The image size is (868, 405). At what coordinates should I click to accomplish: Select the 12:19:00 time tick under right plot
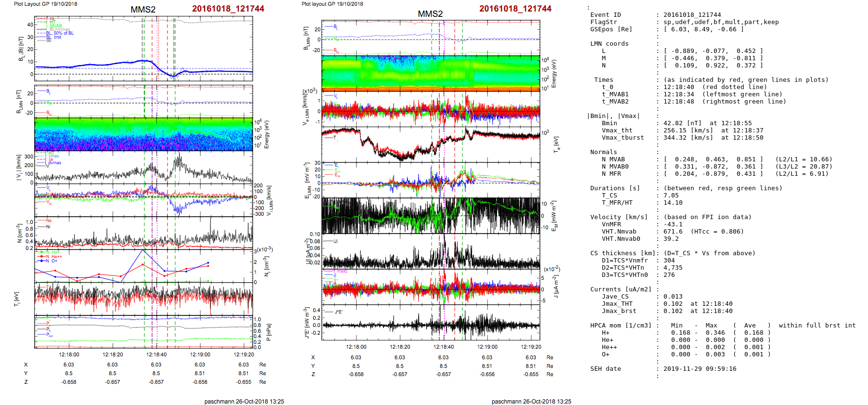click(x=487, y=347)
